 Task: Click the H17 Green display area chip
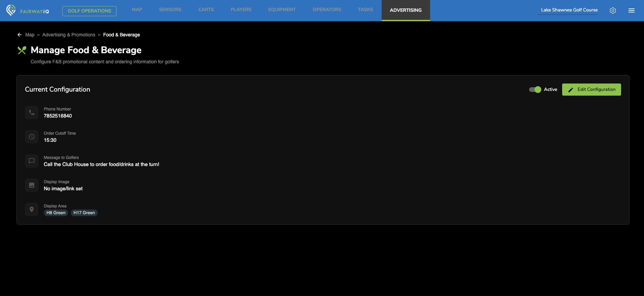[84, 213]
